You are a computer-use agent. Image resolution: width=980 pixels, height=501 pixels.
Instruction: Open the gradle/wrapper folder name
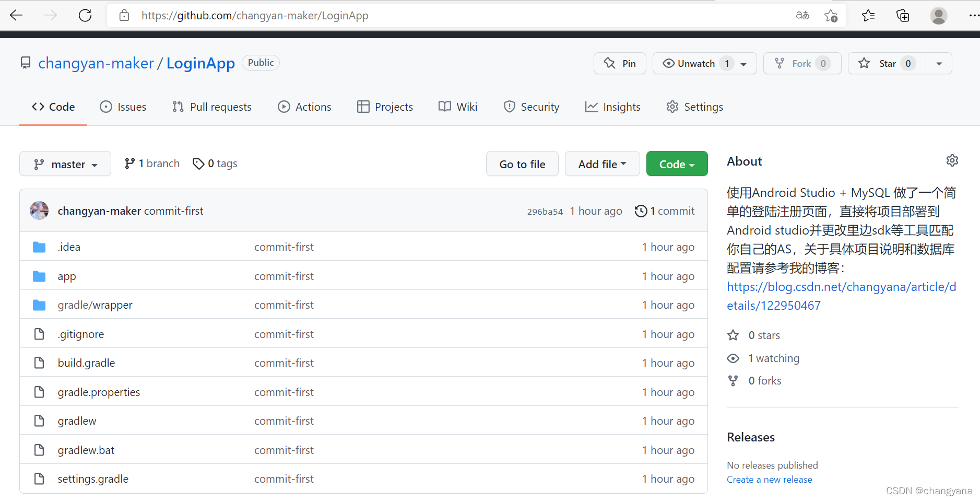pyautogui.click(x=95, y=305)
